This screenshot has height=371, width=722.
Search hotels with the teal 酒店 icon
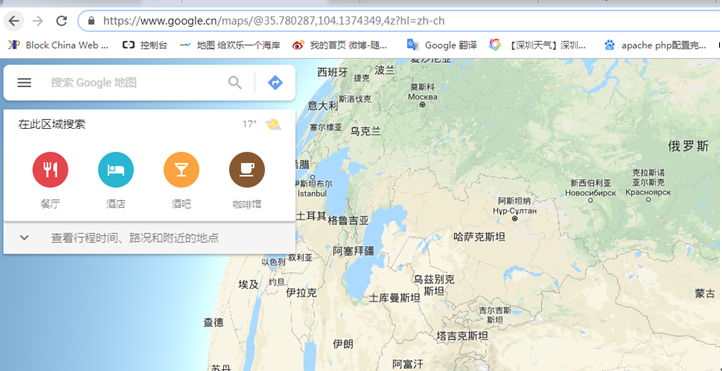tap(116, 170)
